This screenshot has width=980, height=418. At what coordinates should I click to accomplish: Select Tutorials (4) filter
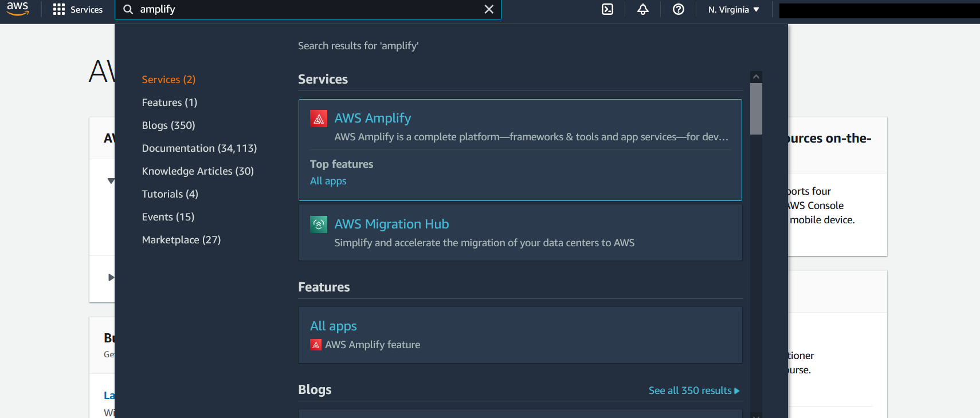(x=170, y=194)
